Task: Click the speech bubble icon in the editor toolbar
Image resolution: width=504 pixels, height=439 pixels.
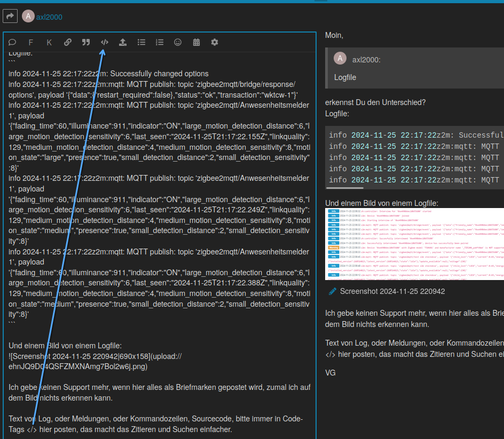Action: [12, 42]
